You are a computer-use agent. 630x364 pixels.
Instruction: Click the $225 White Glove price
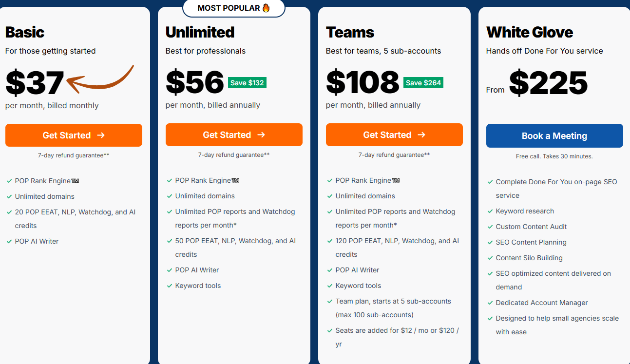coord(548,83)
